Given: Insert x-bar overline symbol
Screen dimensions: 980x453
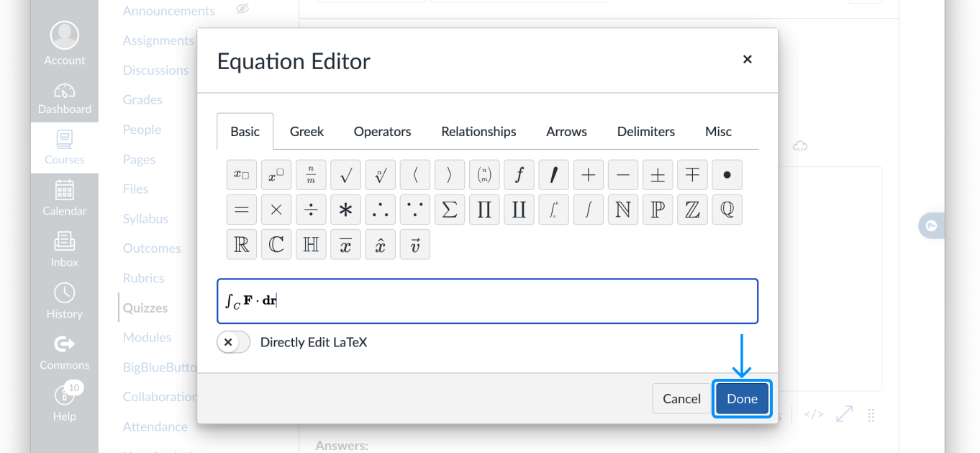Looking at the screenshot, I should tap(345, 244).
